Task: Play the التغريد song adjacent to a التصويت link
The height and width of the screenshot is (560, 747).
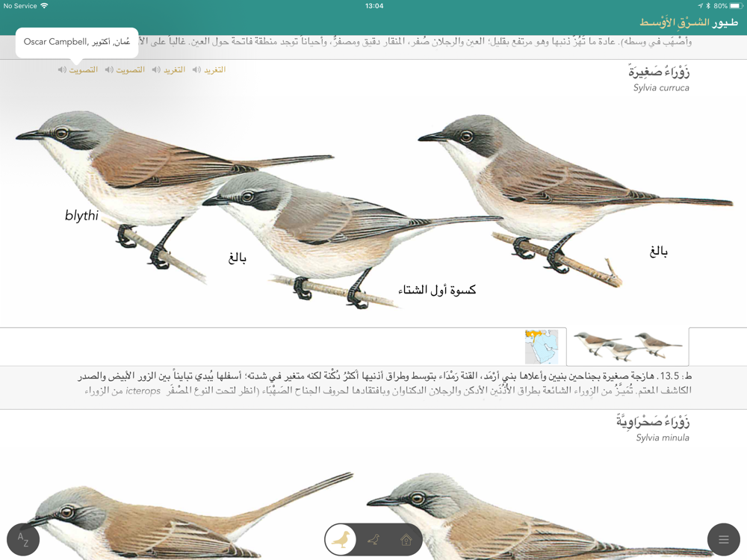Action: (x=169, y=69)
